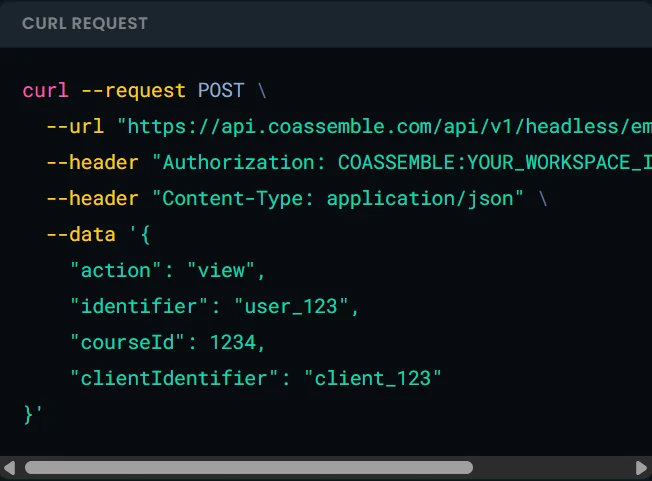Click the --url flag text

75,126
